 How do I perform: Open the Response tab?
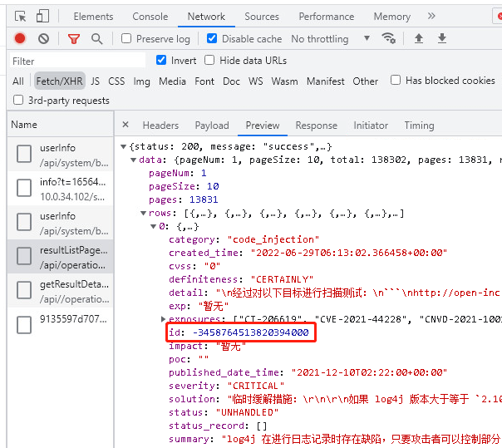(x=317, y=126)
